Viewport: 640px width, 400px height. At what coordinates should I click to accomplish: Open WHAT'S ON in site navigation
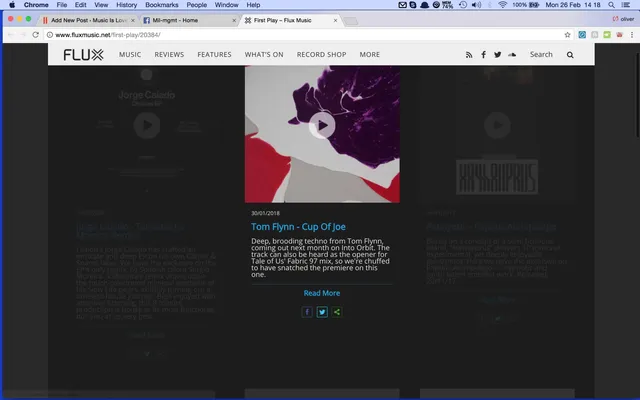[264, 55]
